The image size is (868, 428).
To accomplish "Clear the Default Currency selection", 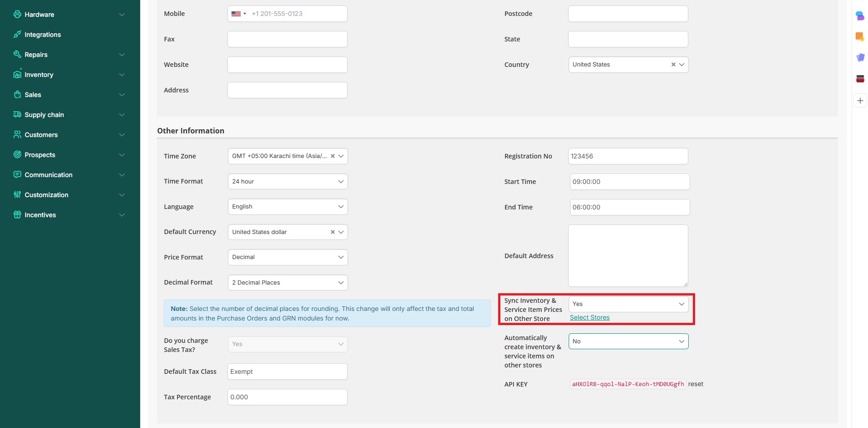I will click(x=333, y=232).
